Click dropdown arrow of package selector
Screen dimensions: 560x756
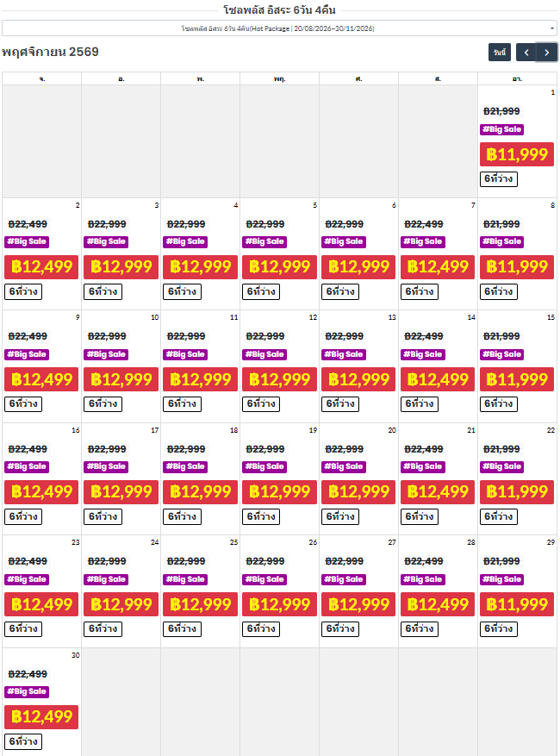pos(552,28)
